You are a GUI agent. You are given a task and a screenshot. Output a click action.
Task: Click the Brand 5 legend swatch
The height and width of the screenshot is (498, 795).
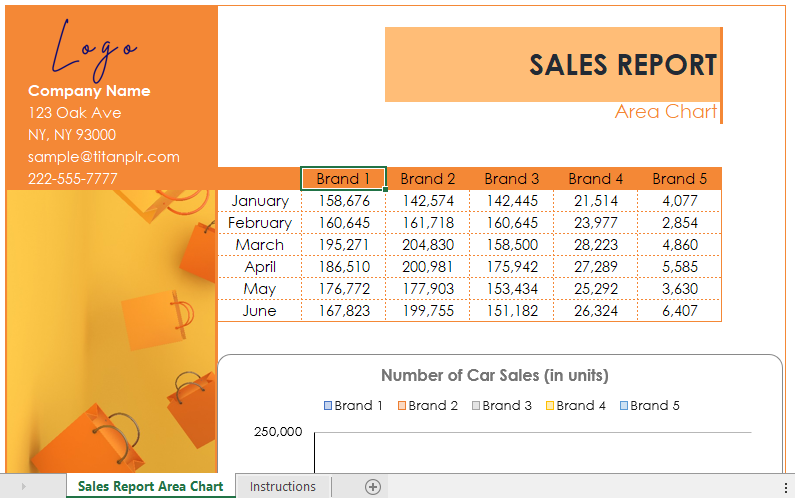coord(624,406)
